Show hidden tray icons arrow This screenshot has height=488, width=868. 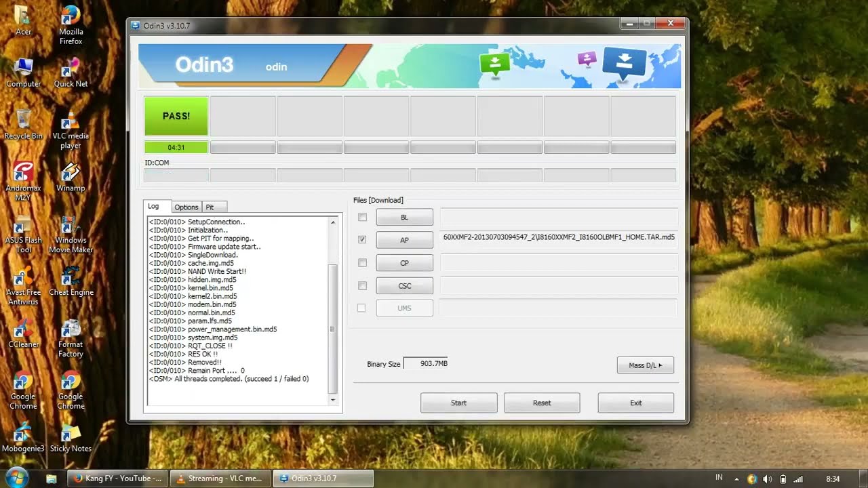tap(737, 479)
